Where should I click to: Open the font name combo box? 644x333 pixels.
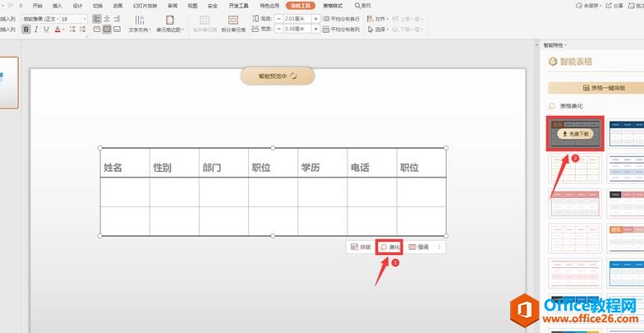tap(41, 19)
